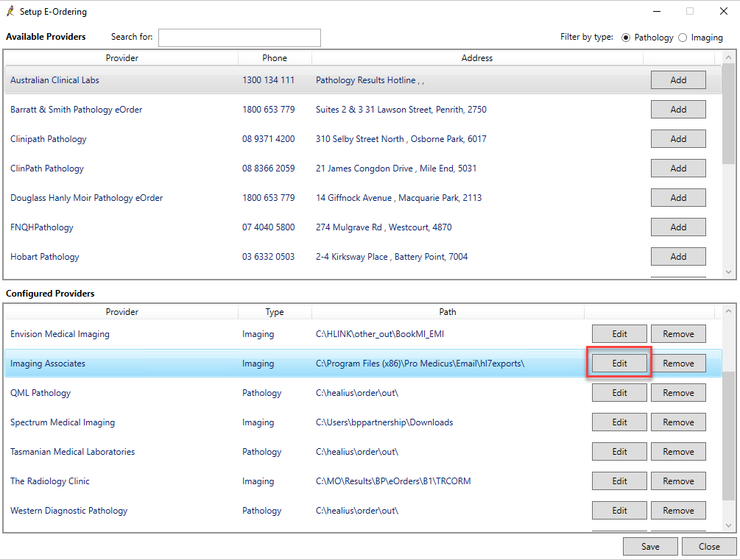The image size is (740, 560).
Task: Remove Spectrum Medical Imaging provider
Action: tap(678, 422)
